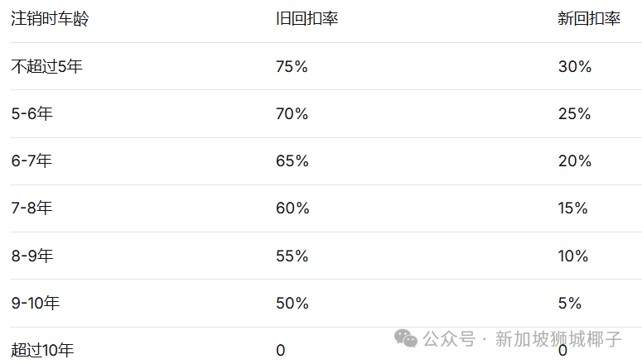Click the 旧回扣率 column header

click(307, 19)
